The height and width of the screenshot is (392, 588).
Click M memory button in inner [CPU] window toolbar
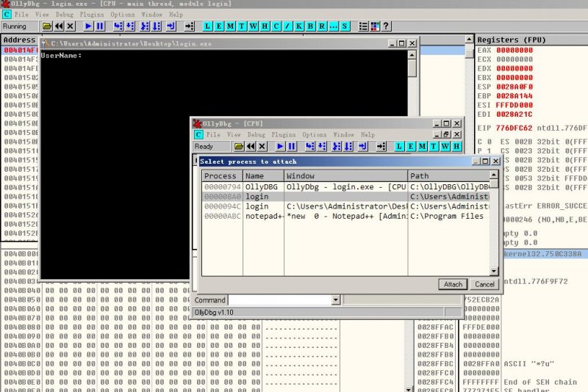point(422,146)
